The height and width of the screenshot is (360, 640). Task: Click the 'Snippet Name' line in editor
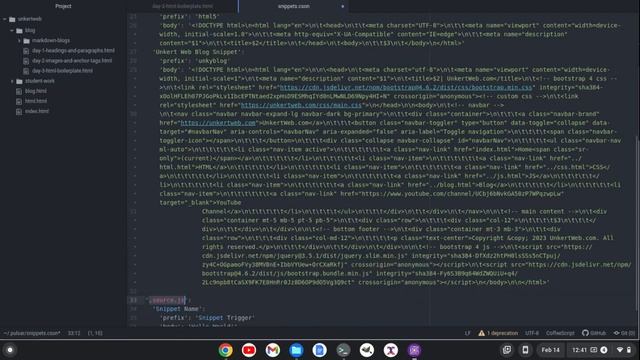(179, 309)
